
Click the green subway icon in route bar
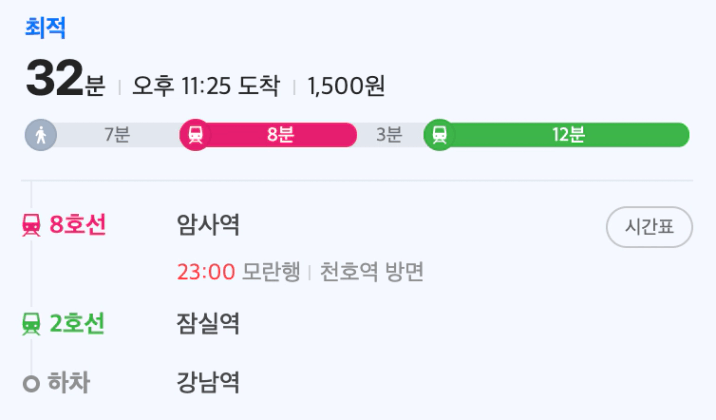[440, 135]
